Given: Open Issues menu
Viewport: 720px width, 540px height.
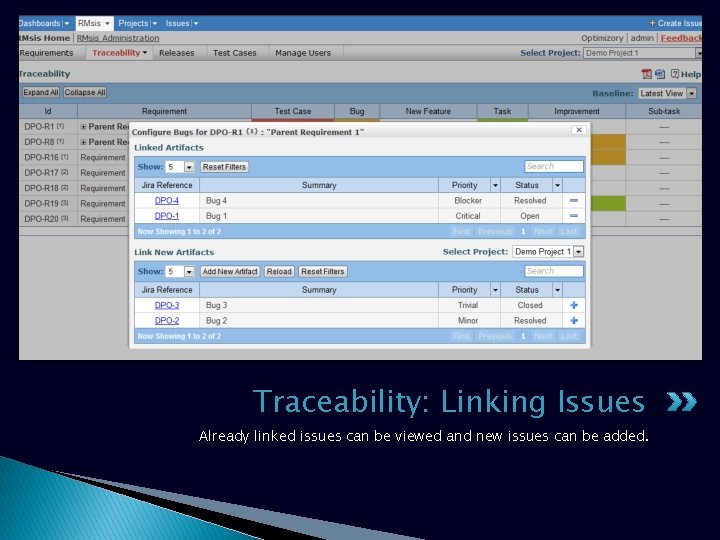Looking at the screenshot, I should pos(182,23).
